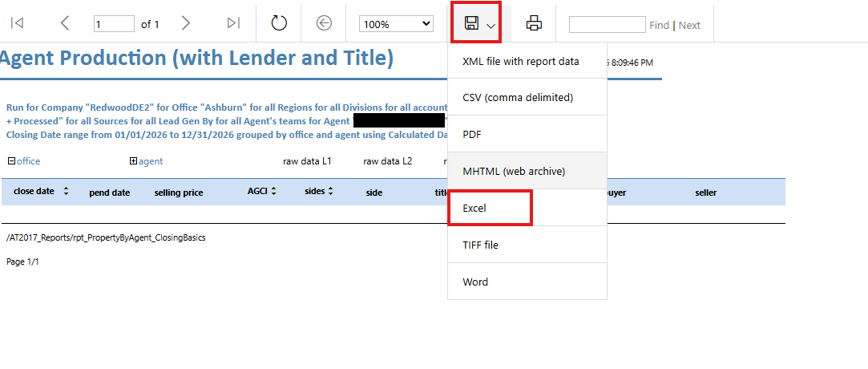
Task: Open the 100% zoom dropdown
Action: pyautogui.click(x=397, y=24)
